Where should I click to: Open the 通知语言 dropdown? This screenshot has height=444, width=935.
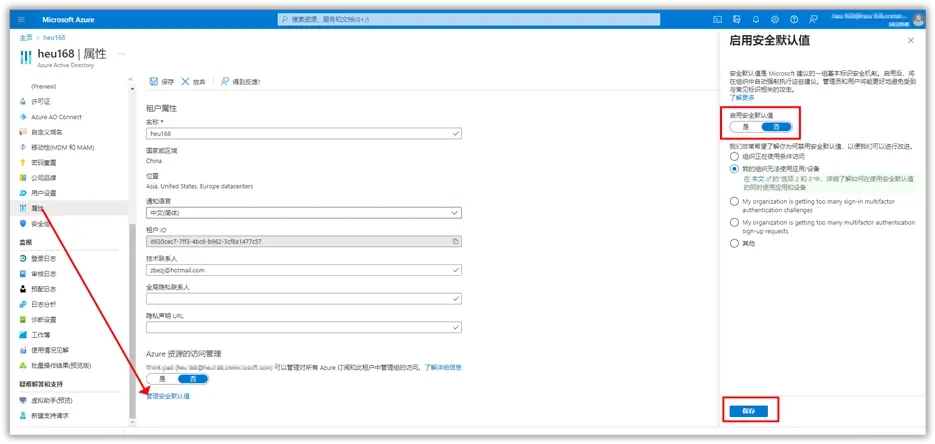[304, 213]
